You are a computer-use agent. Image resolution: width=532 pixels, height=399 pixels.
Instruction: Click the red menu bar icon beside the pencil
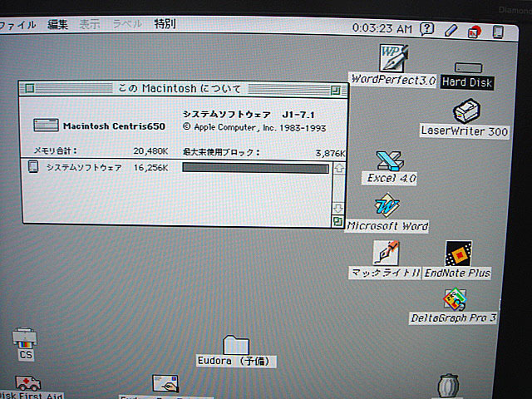click(x=474, y=32)
